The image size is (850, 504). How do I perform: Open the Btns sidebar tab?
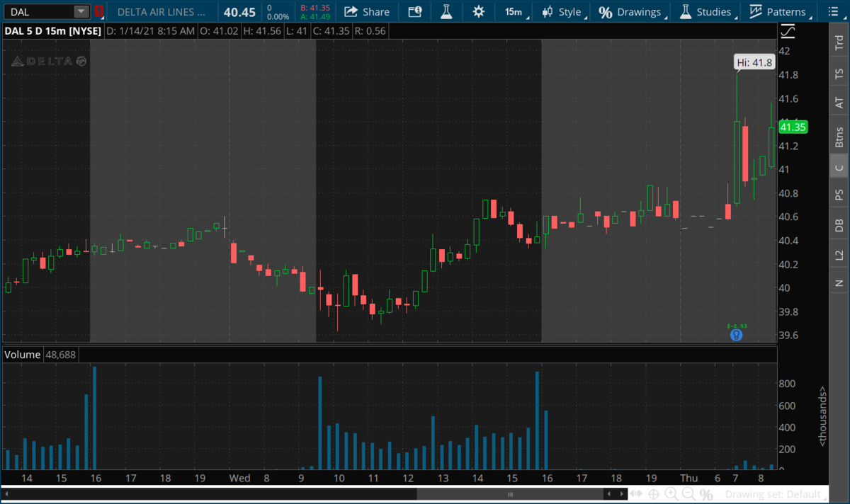[x=839, y=136]
